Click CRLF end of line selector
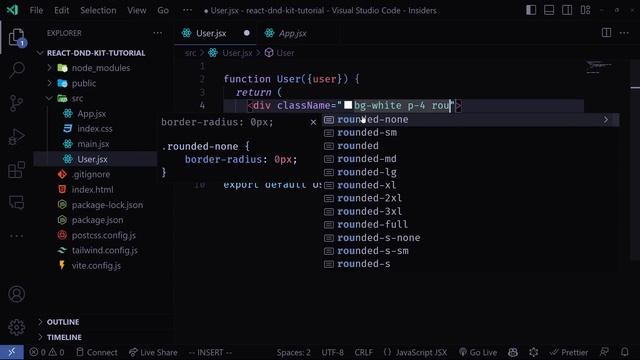This screenshot has width=640, height=360. [x=363, y=352]
